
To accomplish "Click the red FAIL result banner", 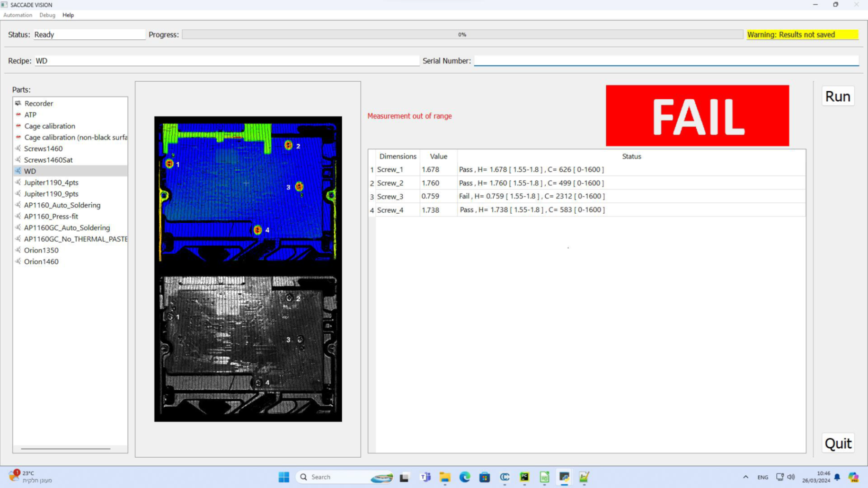I will [x=697, y=115].
